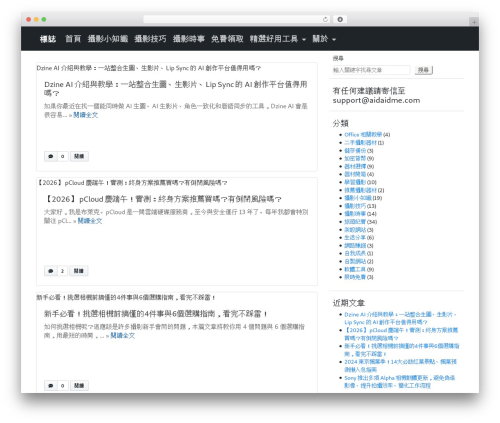500x423 pixels.
Task: Focus the keyword search input field
Action: tap(371, 70)
